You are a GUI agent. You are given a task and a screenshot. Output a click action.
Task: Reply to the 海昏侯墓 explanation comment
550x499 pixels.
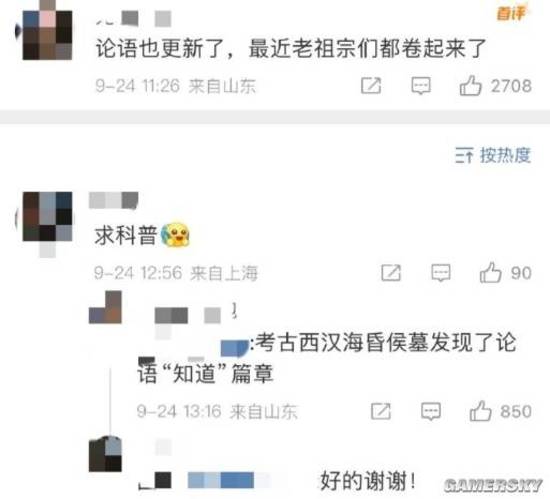click(x=430, y=411)
